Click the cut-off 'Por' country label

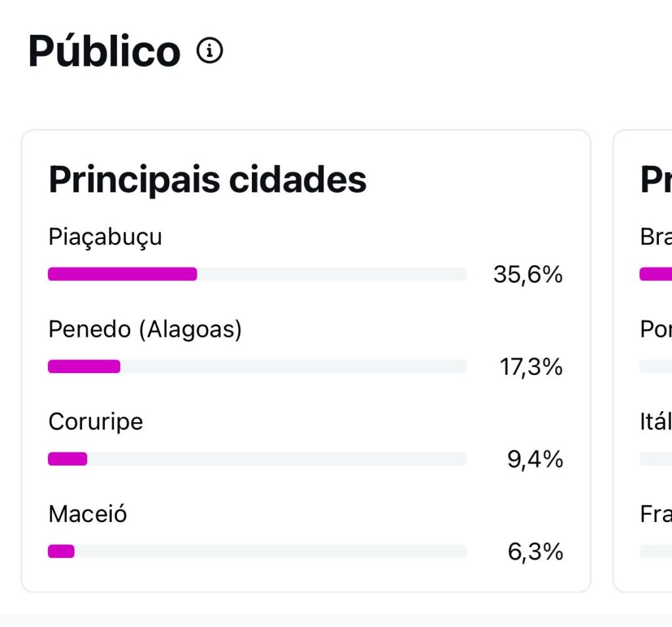[656, 329]
